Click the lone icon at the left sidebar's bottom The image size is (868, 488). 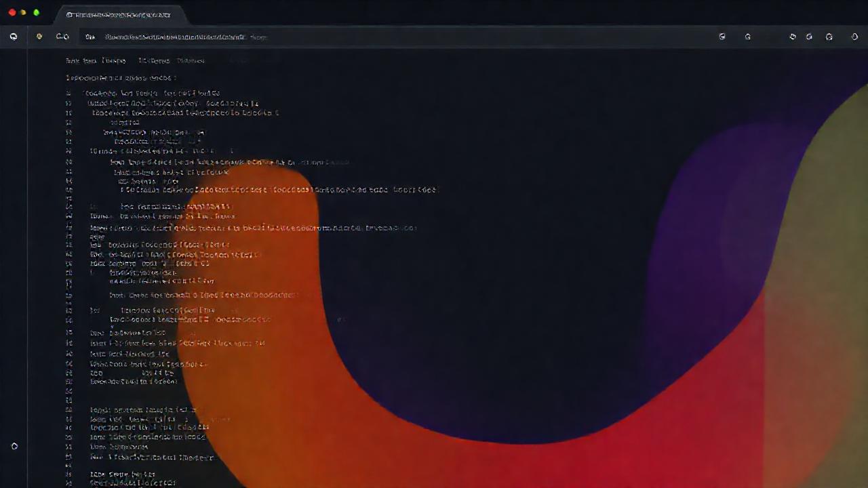(x=14, y=445)
